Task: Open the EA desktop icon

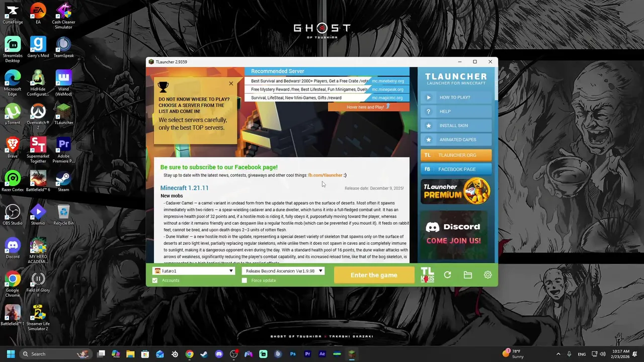Action: [x=38, y=14]
